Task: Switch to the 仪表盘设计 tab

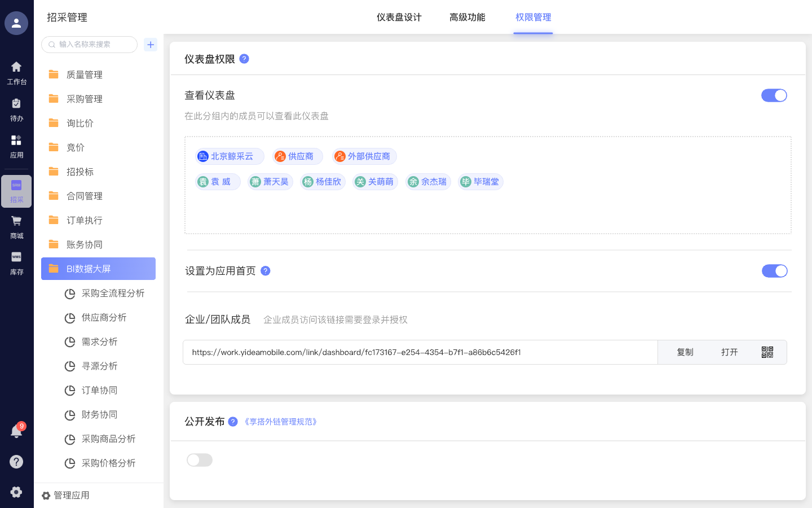Action: pyautogui.click(x=399, y=17)
